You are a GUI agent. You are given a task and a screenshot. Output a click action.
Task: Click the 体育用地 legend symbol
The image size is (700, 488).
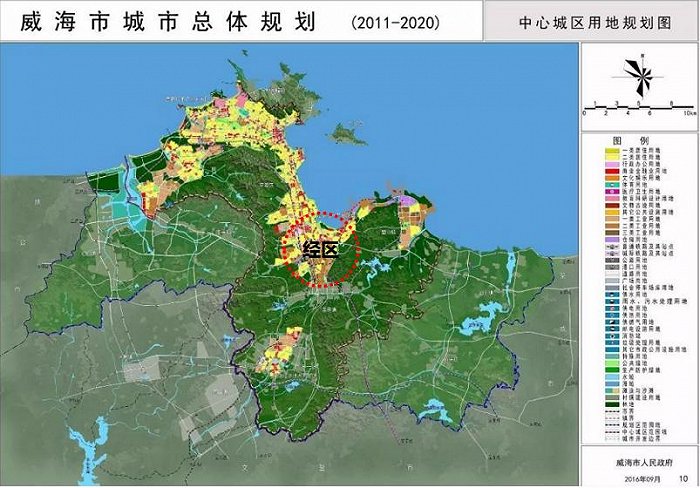[x=612, y=185]
